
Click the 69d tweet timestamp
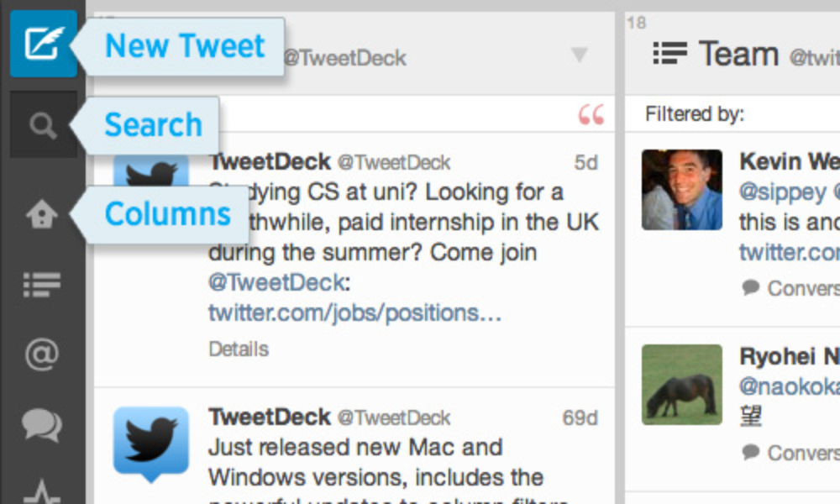tap(580, 417)
